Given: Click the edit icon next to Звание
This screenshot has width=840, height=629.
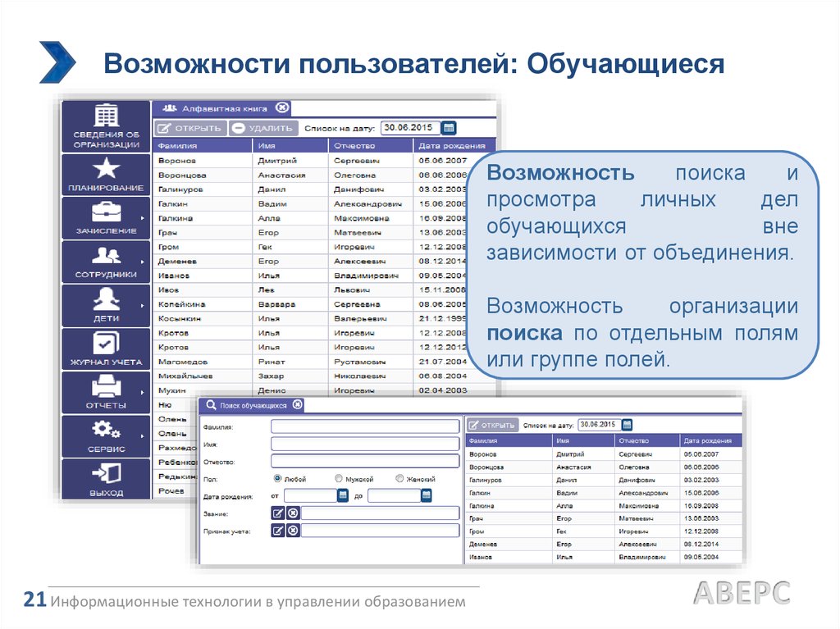Looking at the screenshot, I should click(277, 513).
